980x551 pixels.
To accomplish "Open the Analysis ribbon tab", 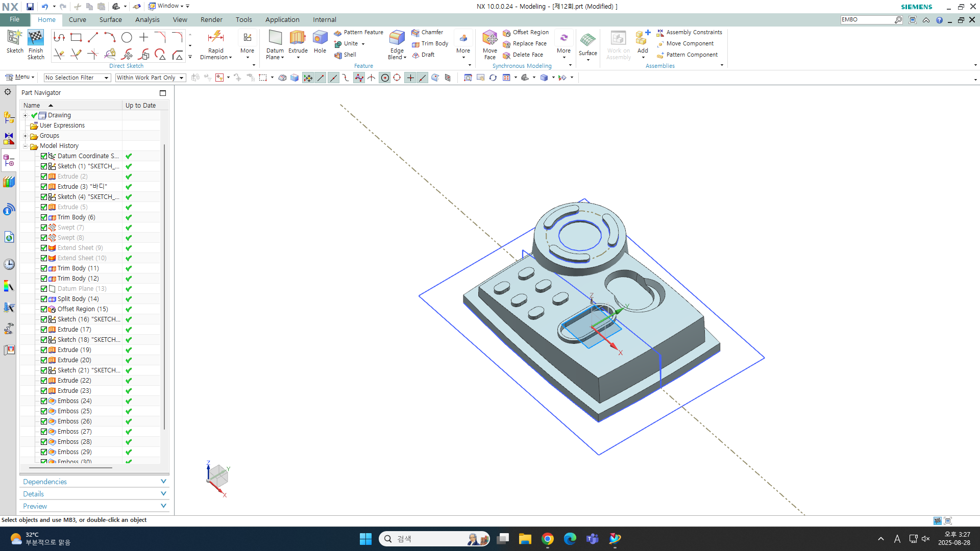I will (147, 19).
